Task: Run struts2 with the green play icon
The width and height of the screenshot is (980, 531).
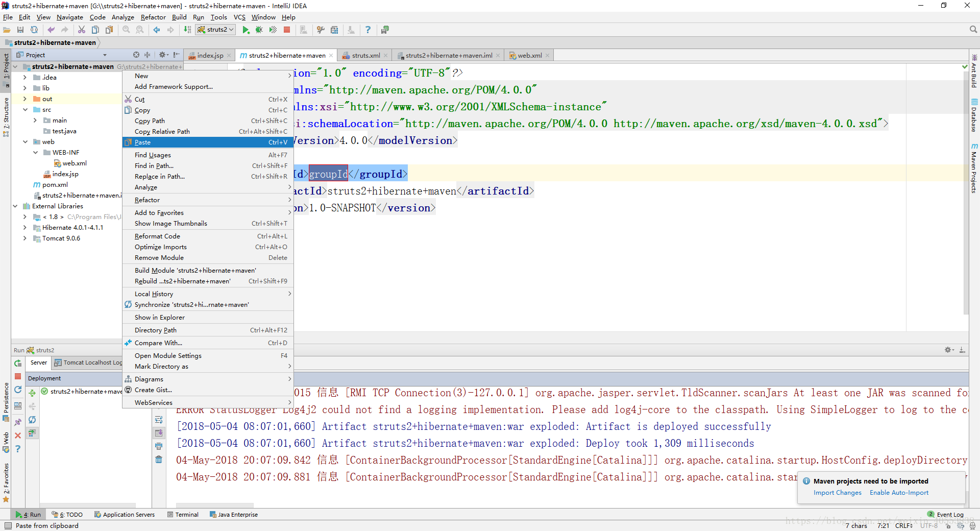Action: (x=246, y=30)
